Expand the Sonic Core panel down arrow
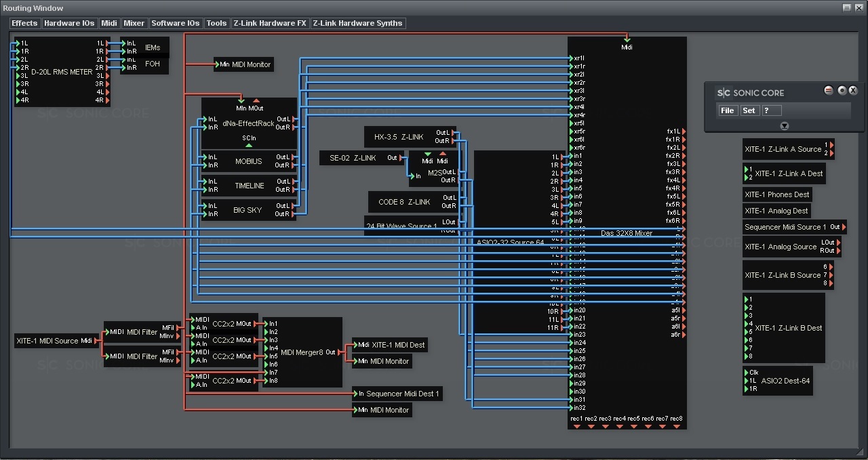The width and height of the screenshot is (868, 460). [784, 126]
